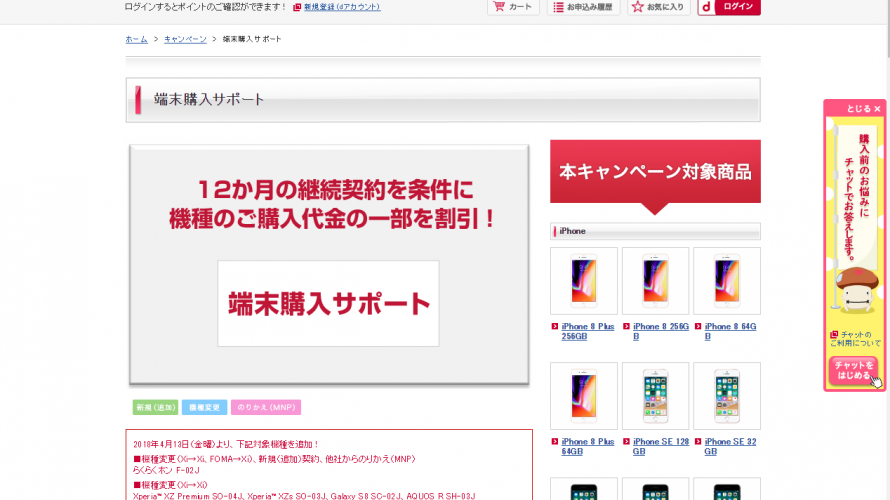This screenshot has height=500, width=890.
Task: Click the red ログイン button
Action: tap(738, 7)
